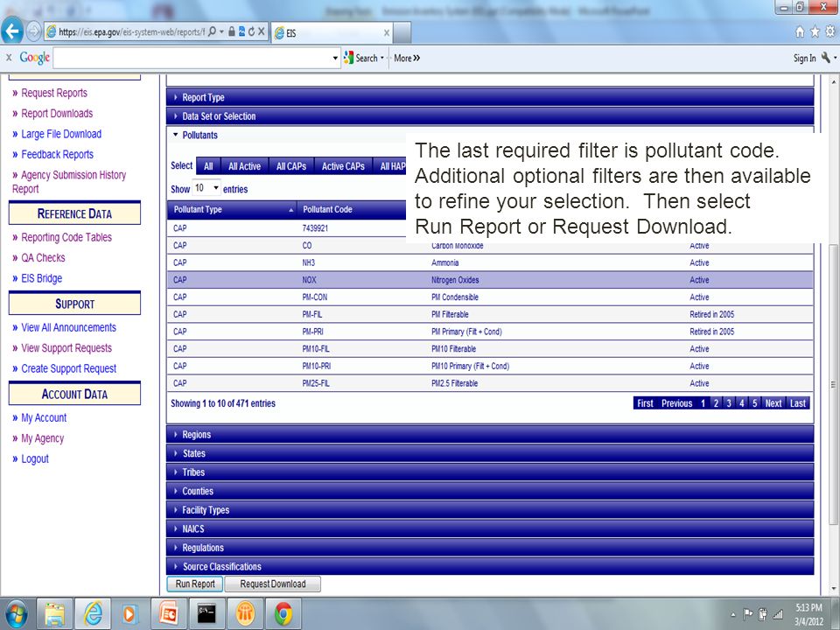Open the Show entries count dropdown
This screenshot has width=840, height=630.
tap(206, 188)
